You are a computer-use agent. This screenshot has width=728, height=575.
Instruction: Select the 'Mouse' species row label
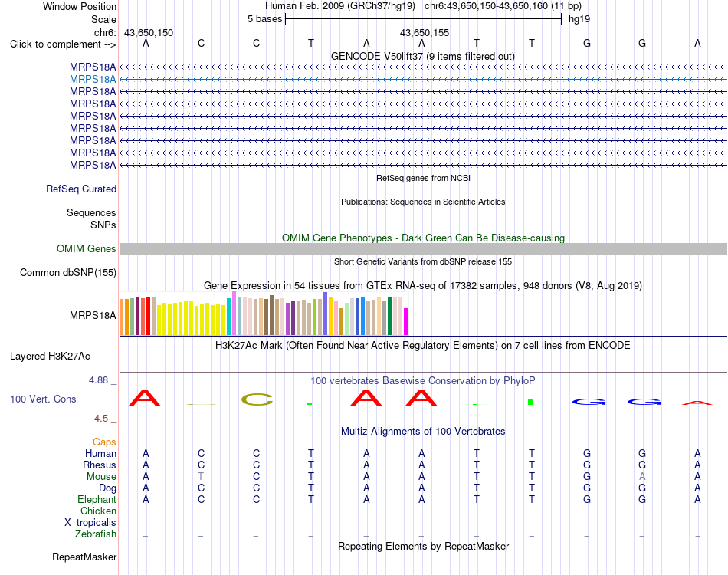coord(102,477)
